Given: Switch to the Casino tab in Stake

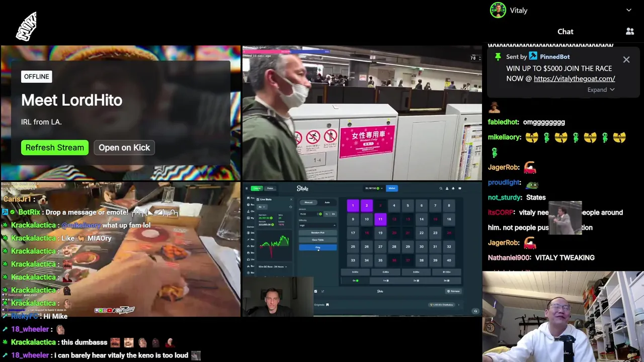Looking at the screenshot, I should (x=257, y=188).
